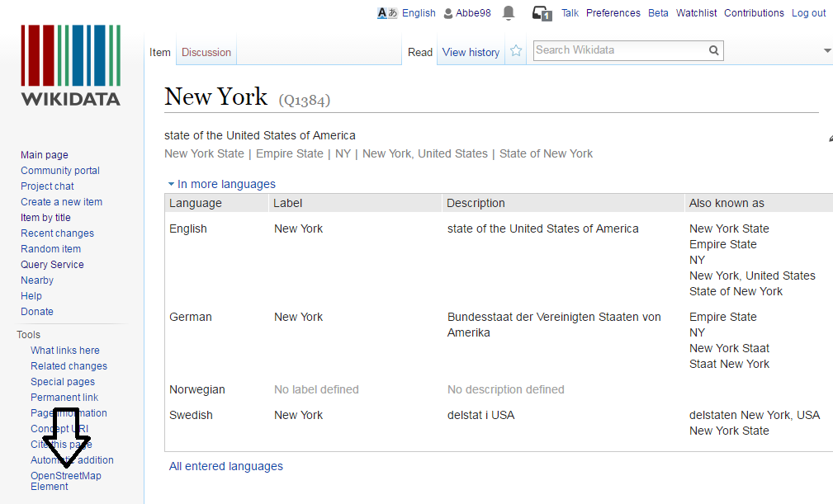This screenshot has width=833, height=504.
Task: Click Norwegian 'No description defined' cell
Action: pos(506,389)
